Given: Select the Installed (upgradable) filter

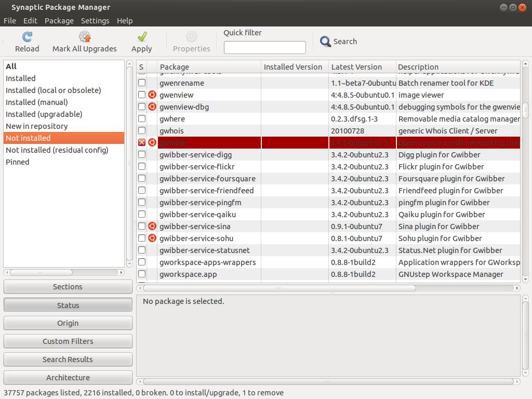Looking at the screenshot, I should click(x=44, y=114).
